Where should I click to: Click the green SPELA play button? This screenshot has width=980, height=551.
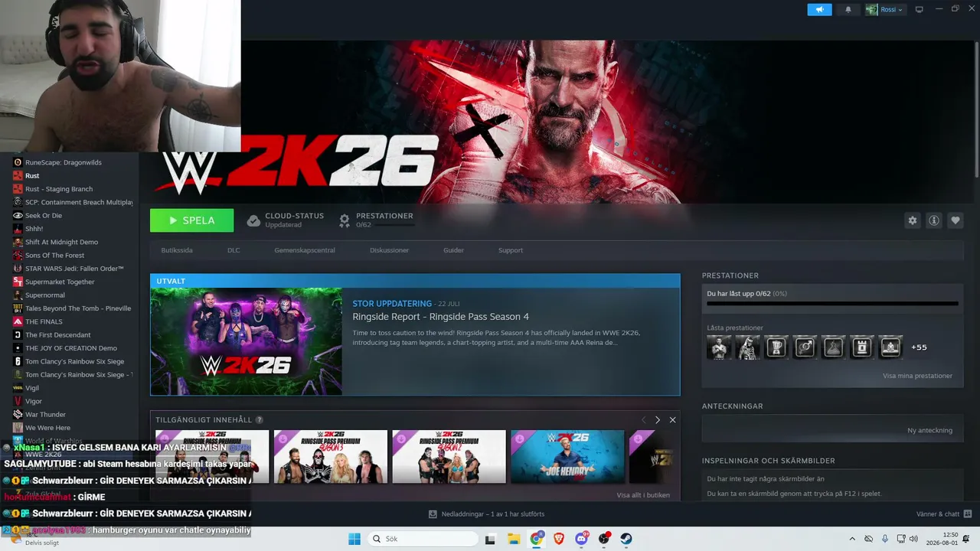192,220
